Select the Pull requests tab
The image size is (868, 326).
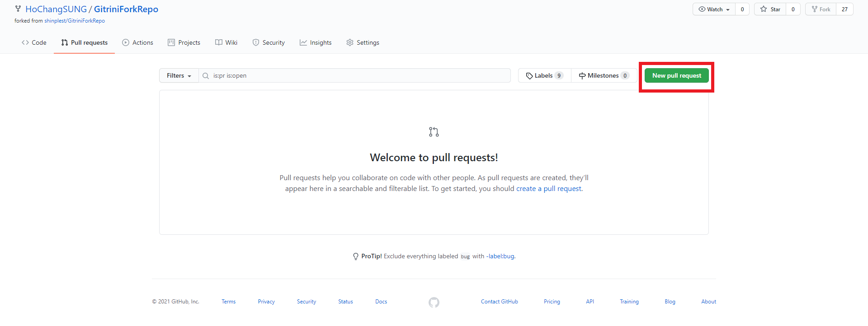point(85,42)
